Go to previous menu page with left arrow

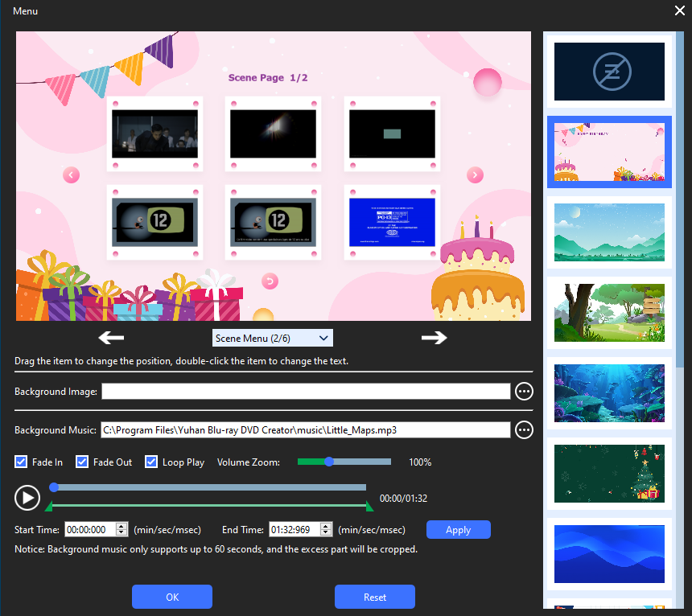(111, 338)
